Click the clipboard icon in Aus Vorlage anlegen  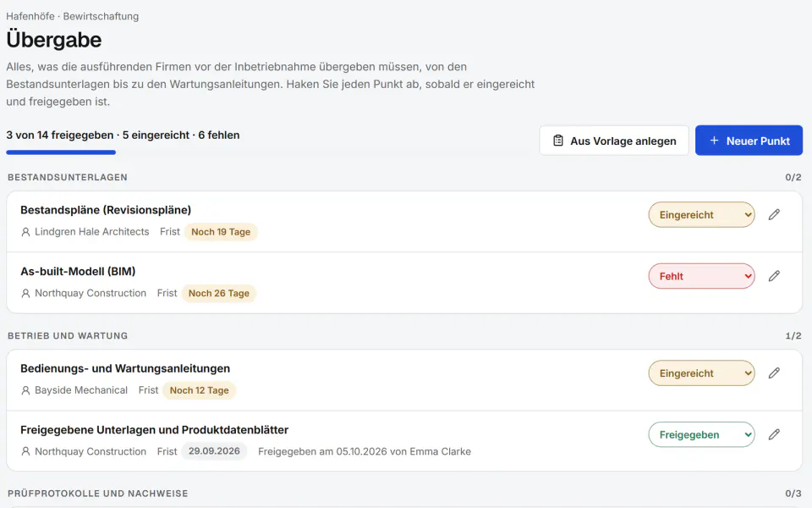(x=557, y=141)
